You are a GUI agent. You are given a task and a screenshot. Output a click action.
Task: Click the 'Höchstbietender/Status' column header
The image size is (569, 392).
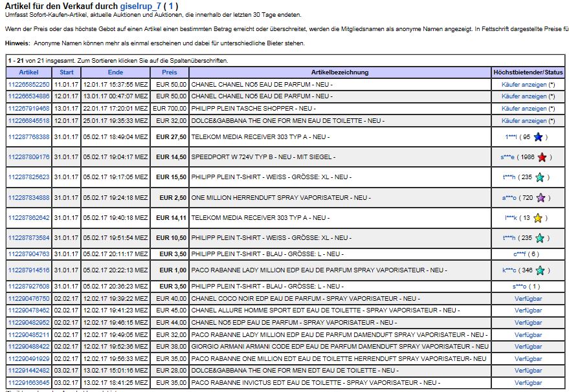click(528, 72)
